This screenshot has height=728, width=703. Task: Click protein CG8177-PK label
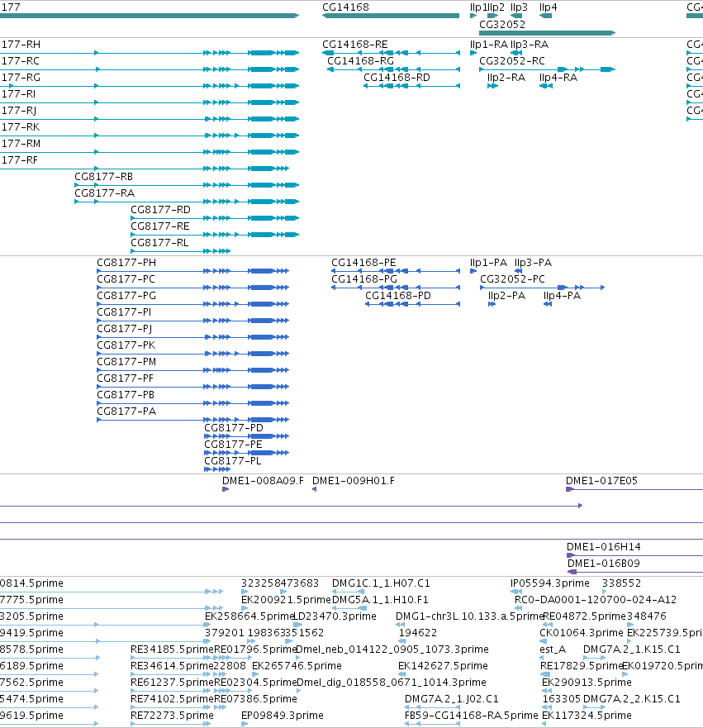pyautogui.click(x=126, y=345)
